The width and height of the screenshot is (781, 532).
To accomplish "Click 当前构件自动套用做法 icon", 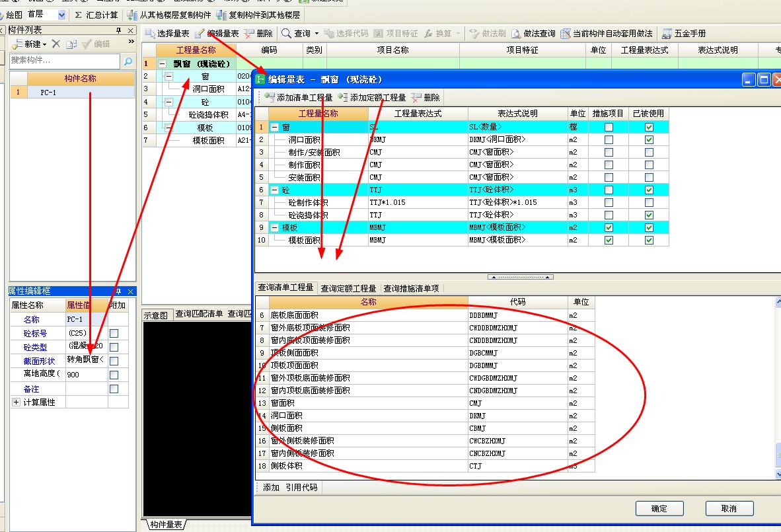I will pos(566,34).
